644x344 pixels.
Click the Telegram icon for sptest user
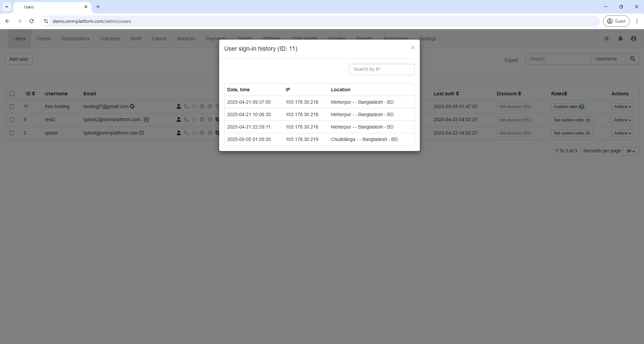[202, 133]
